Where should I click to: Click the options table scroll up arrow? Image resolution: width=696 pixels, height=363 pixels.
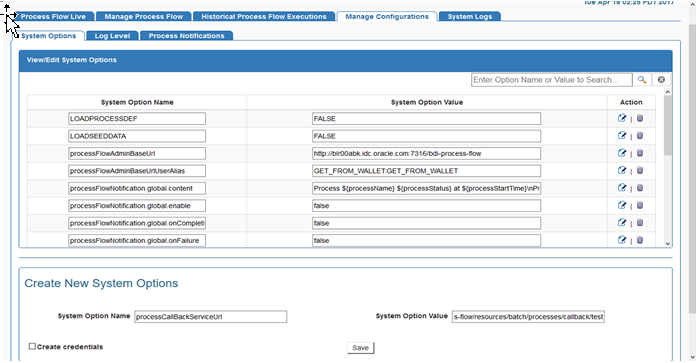(x=668, y=92)
